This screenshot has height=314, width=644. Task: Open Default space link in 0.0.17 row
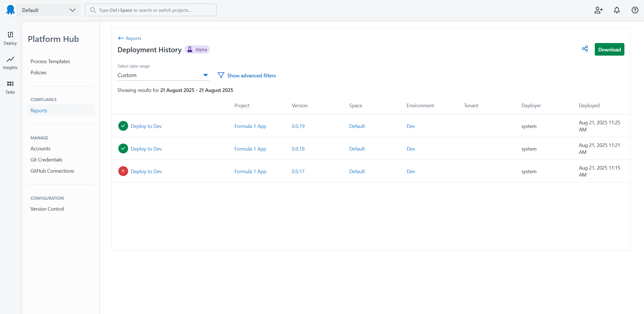click(x=357, y=171)
